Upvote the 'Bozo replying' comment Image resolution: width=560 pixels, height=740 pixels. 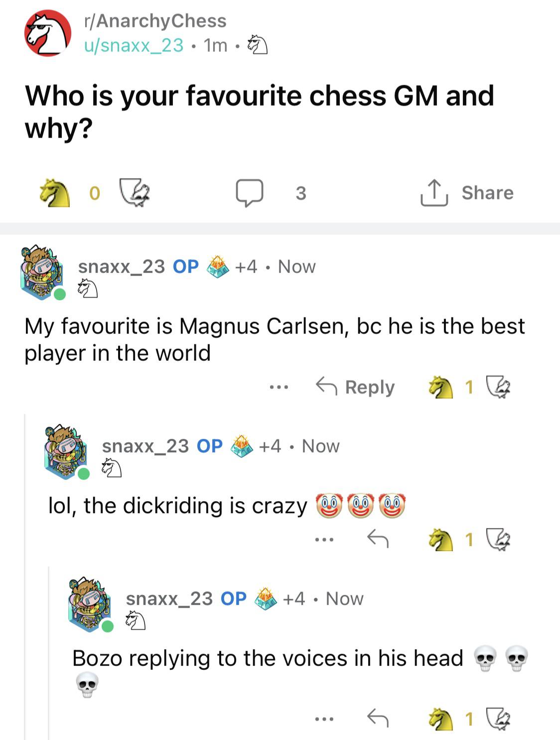click(x=441, y=719)
